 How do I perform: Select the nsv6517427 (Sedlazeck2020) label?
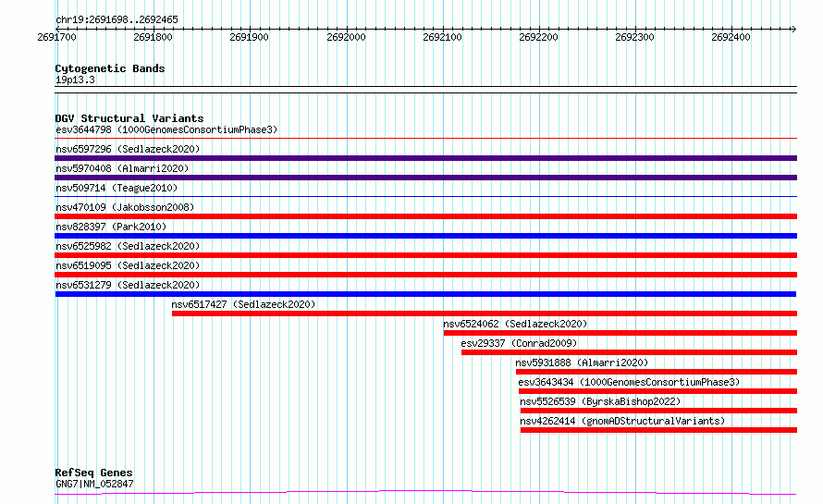[243, 304]
